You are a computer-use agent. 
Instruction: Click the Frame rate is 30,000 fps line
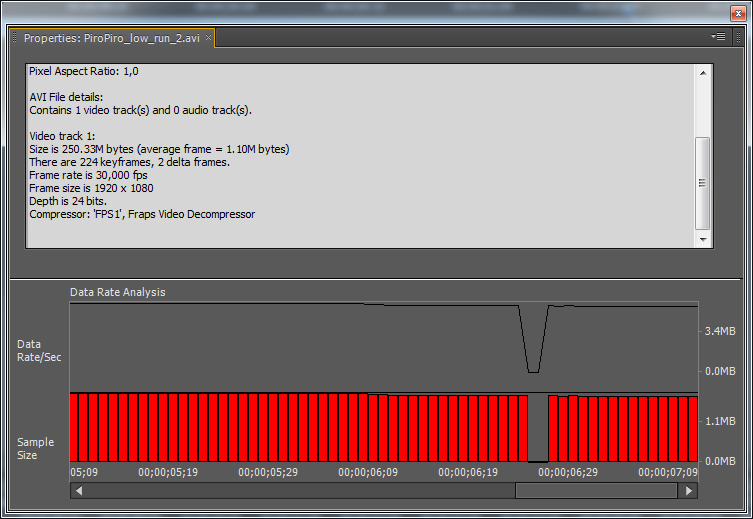tap(88, 175)
